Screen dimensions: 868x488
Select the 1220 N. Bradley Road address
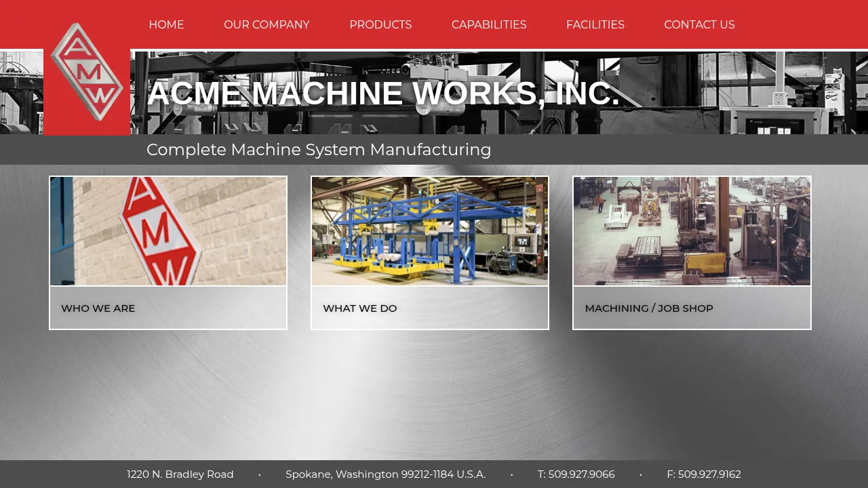point(180,474)
